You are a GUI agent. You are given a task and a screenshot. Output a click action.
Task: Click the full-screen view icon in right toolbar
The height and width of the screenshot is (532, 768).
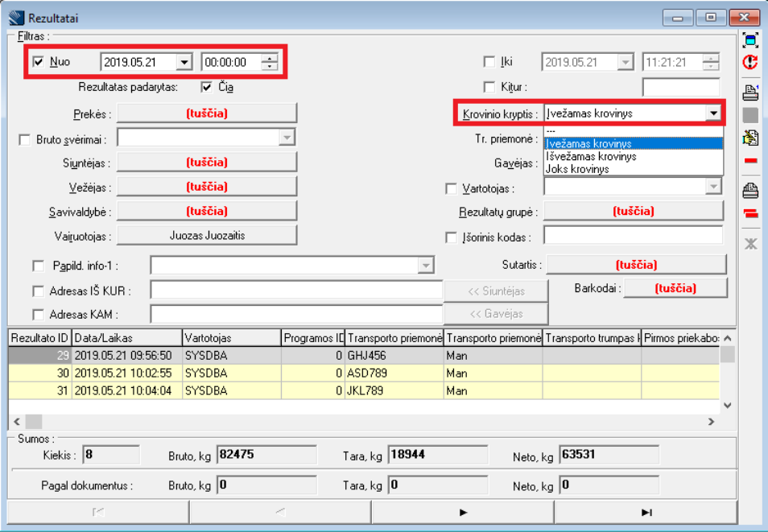(750, 40)
